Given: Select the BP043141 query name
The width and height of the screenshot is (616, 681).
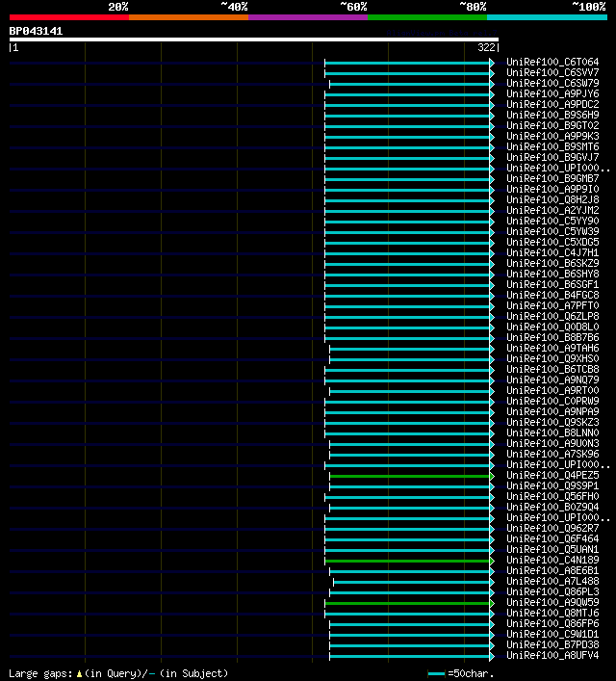Looking at the screenshot, I should tap(36, 31).
